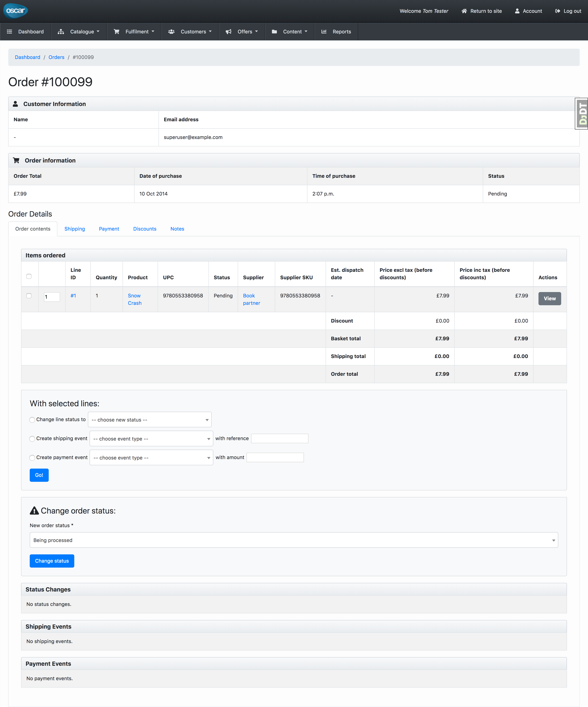588x707 pixels.
Task: Expand the Fulfilment menu
Action: point(134,32)
